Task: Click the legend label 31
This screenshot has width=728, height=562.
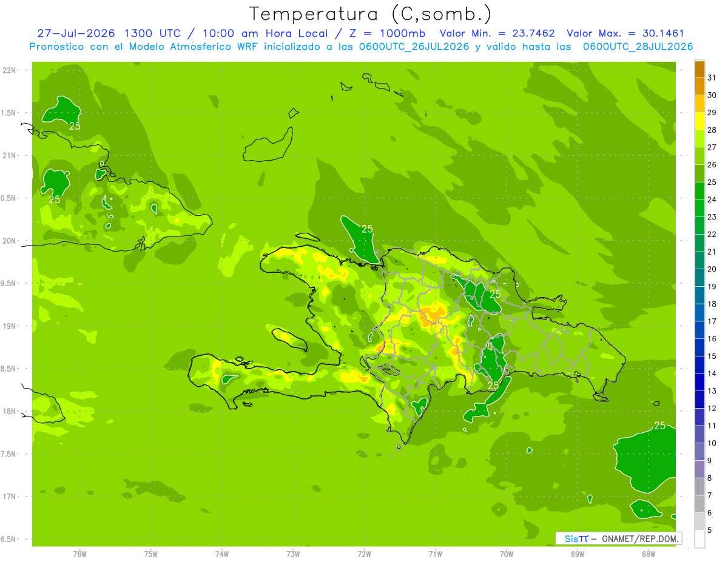Action: click(x=712, y=77)
